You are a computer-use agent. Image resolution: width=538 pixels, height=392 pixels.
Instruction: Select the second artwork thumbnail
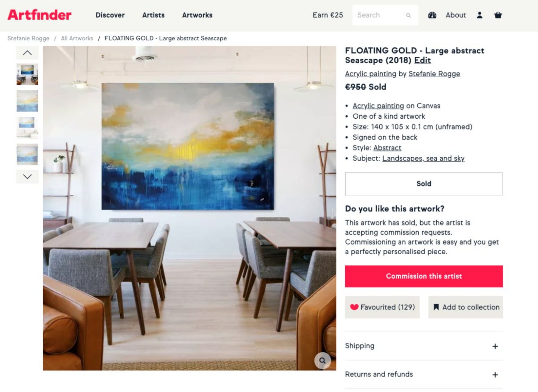click(27, 101)
